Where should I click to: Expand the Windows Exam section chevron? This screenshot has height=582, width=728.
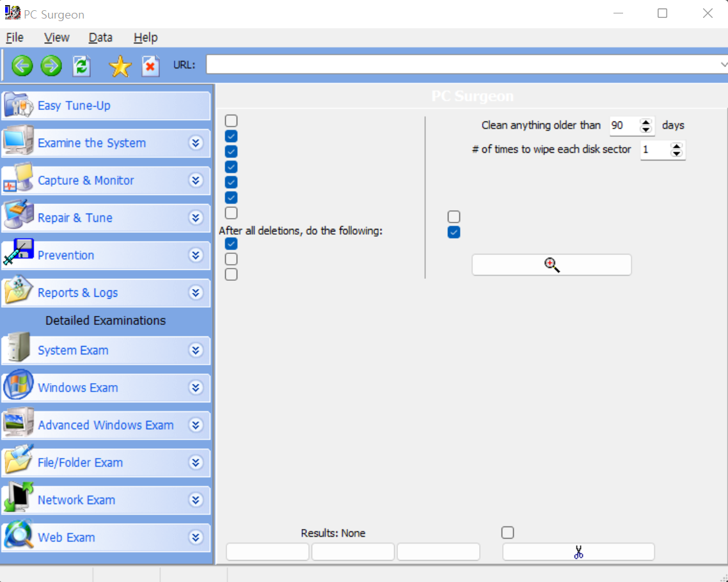pyautogui.click(x=196, y=388)
